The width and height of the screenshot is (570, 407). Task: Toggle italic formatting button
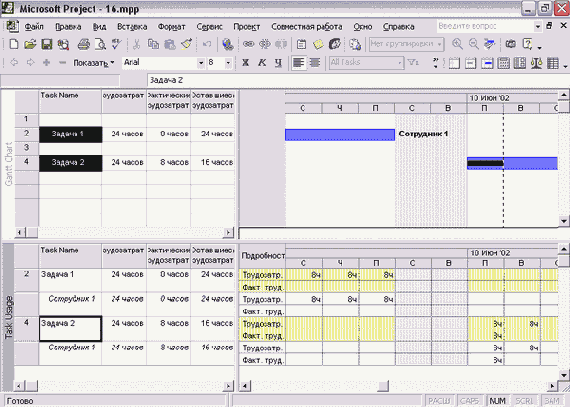click(262, 63)
